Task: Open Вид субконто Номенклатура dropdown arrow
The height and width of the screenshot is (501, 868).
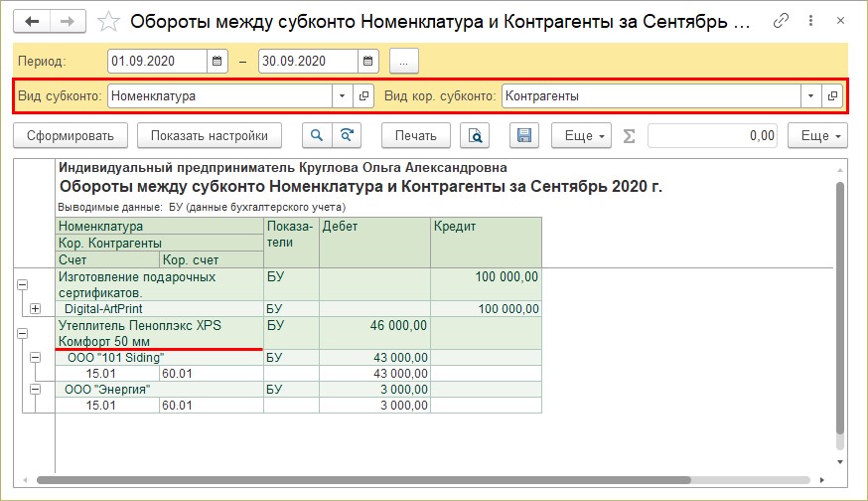Action: [343, 96]
